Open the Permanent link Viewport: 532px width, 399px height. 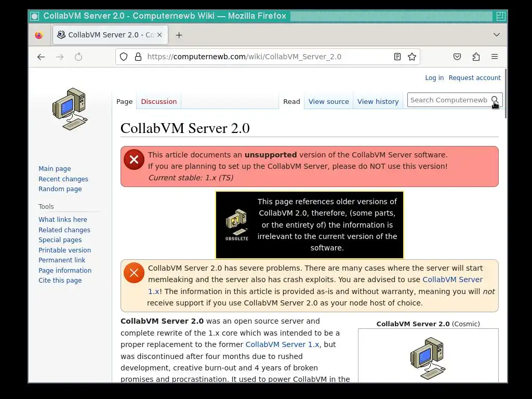pos(62,260)
